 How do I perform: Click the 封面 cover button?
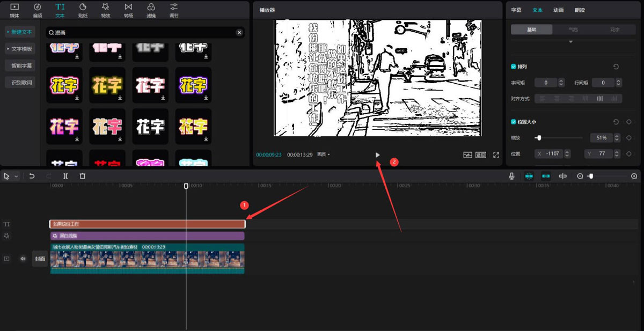(39, 258)
